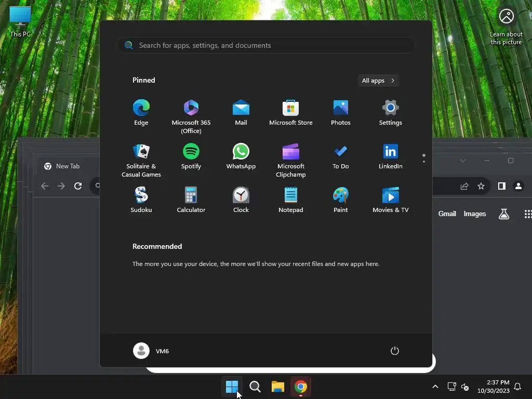The height and width of the screenshot is (399, 532).
Task: Open Chrome tab search chevron
Action: (463, 161)
